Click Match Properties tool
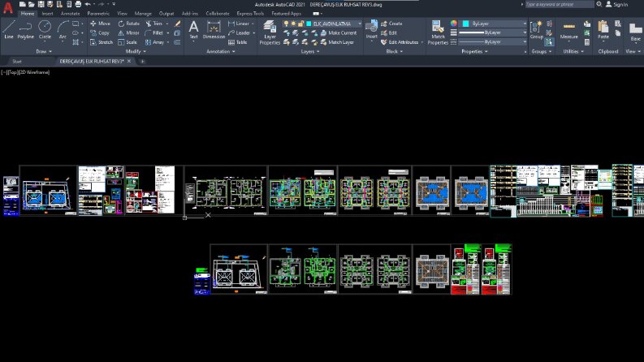 [438, 32]
